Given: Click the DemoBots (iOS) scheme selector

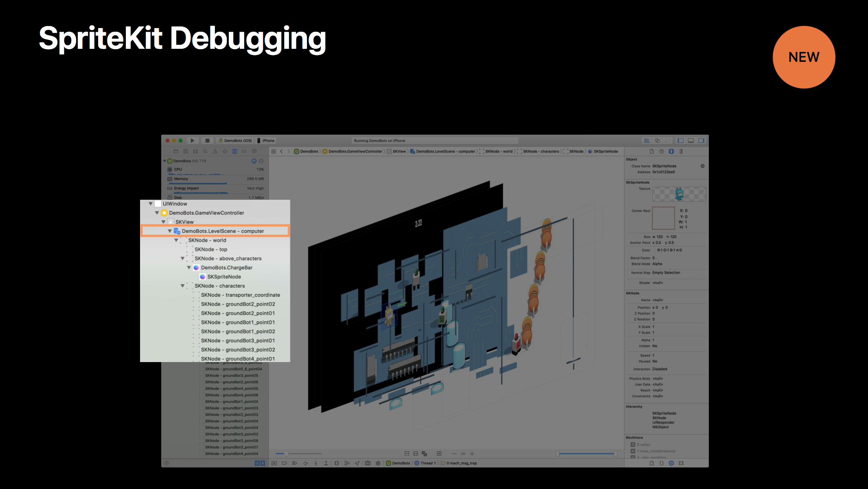Looking at the screenshot, I should pos(236,141).
